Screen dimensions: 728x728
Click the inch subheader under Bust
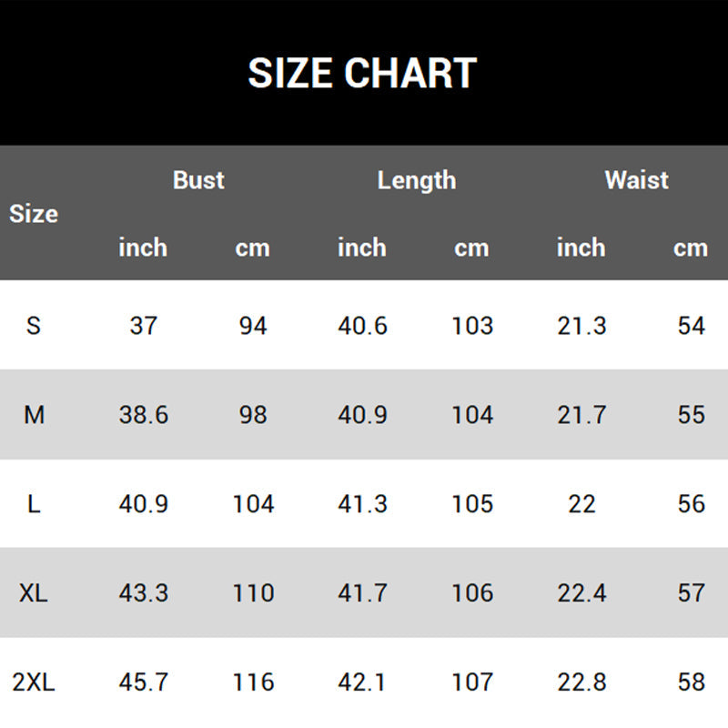tap(143, 248)
